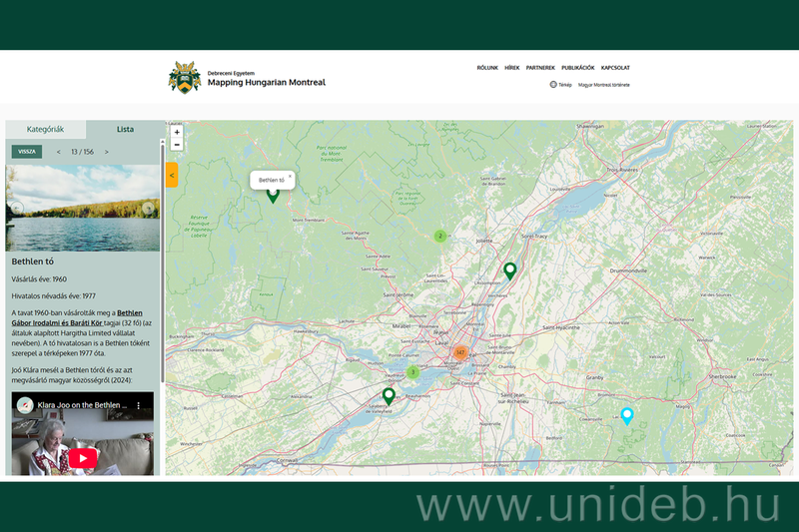799x532 pixels.
Task: Click the cyan map marker near Granby
Action: pos(627,415)
